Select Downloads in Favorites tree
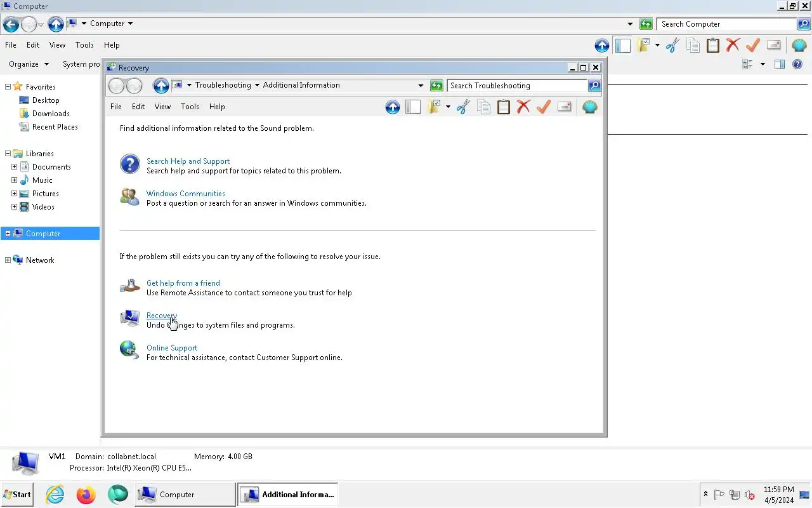The image size is (812, 508). 51,114
